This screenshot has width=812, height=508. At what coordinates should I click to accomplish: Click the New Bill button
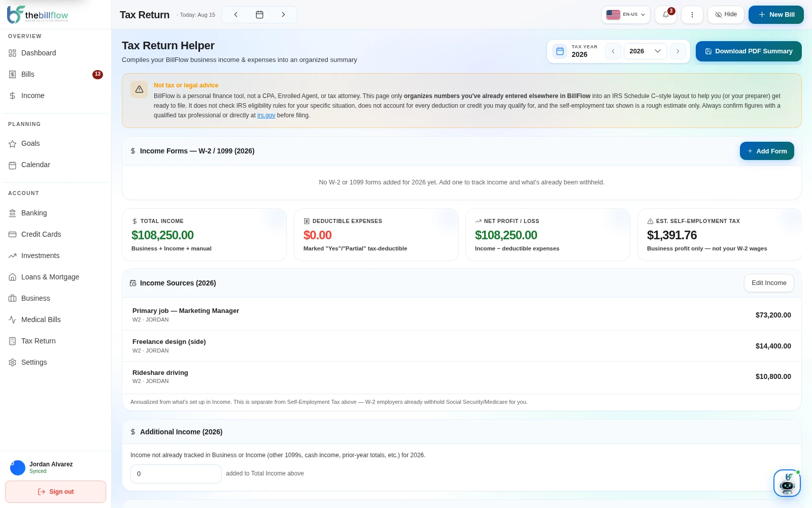pos(776,15)
